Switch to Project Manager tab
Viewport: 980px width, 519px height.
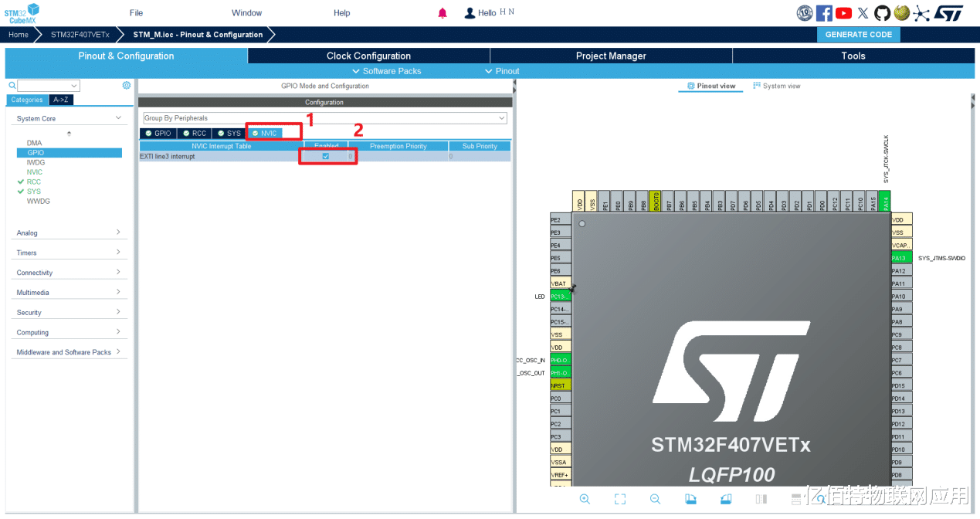point(611,56)
